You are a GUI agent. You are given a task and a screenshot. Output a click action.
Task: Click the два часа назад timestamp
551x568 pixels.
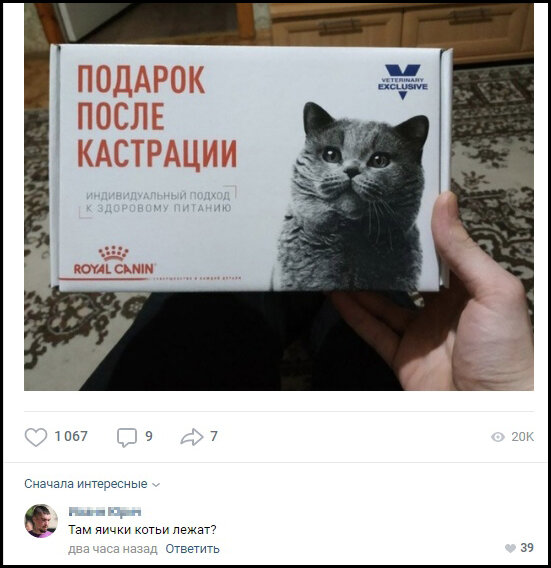(113, 549)
